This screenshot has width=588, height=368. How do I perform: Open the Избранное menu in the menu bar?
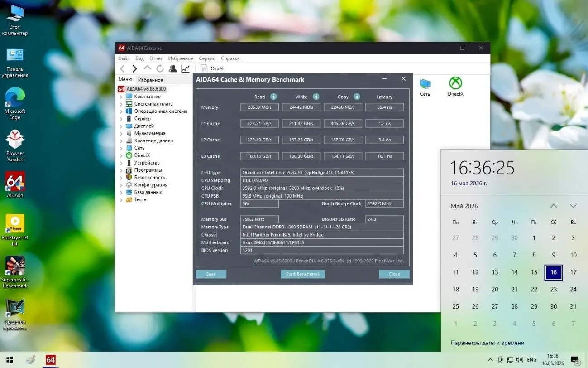click(181, 58)
